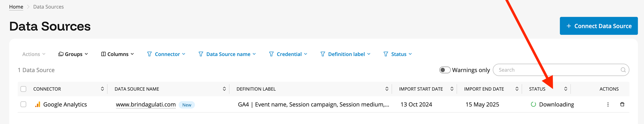This screenshot has height=124, width=644.
Task: Expand the Columns dropdown
Action: (118, 54)
